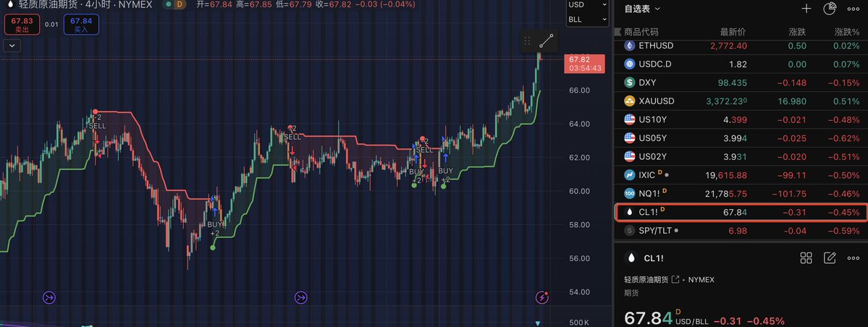Screen dimensions: 868x327
Task: Sort by 最新价 column header
Action: point(733,32)
